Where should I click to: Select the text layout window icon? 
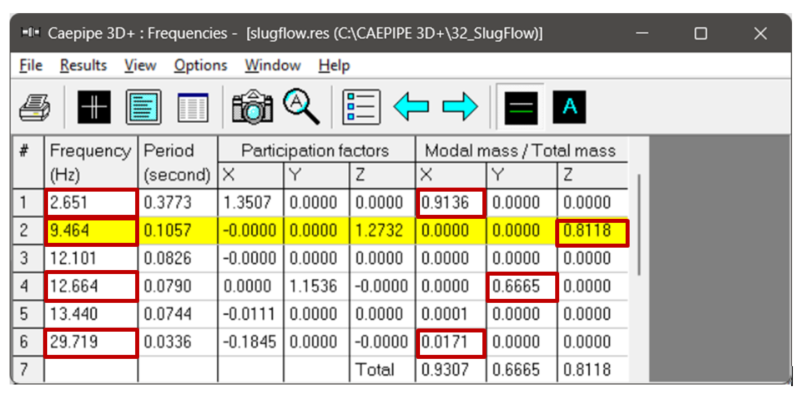144,107
